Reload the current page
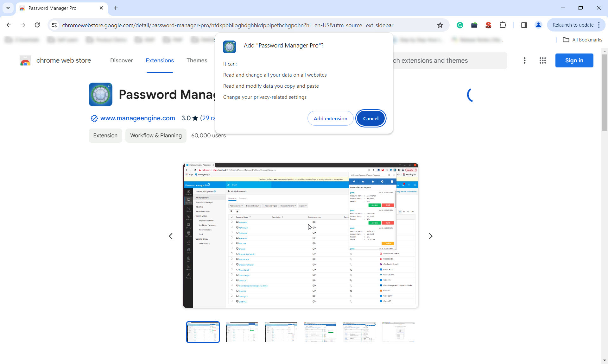Screen dimensions: 608x364 [37, 25]
